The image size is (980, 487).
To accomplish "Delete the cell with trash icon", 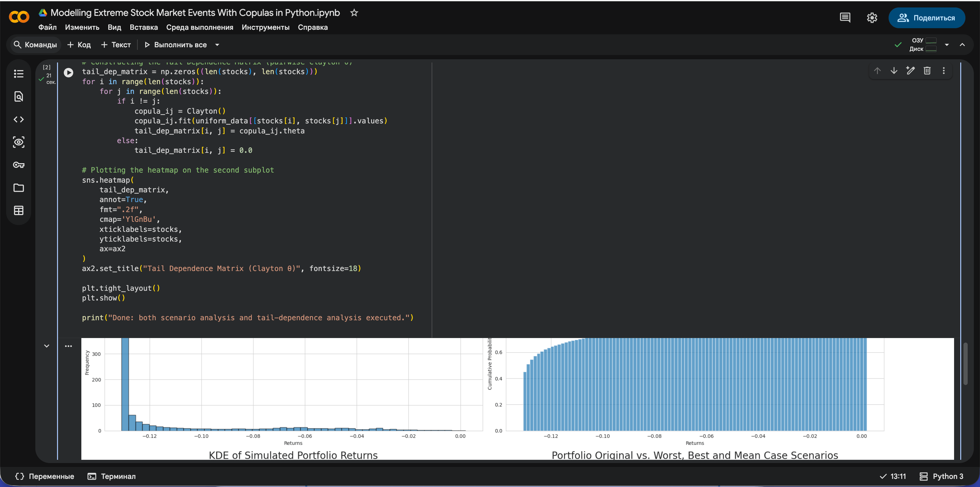I will tap(927, 71).
